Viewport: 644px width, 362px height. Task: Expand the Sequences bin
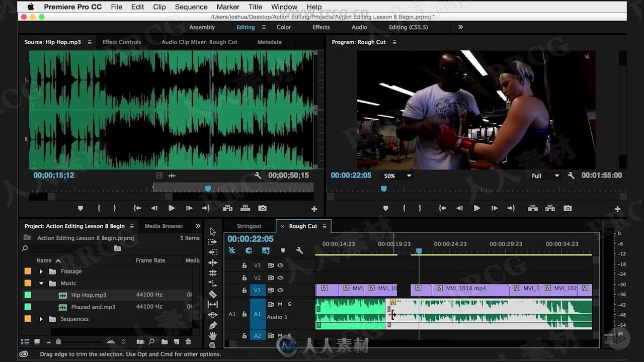click(41, 319)
